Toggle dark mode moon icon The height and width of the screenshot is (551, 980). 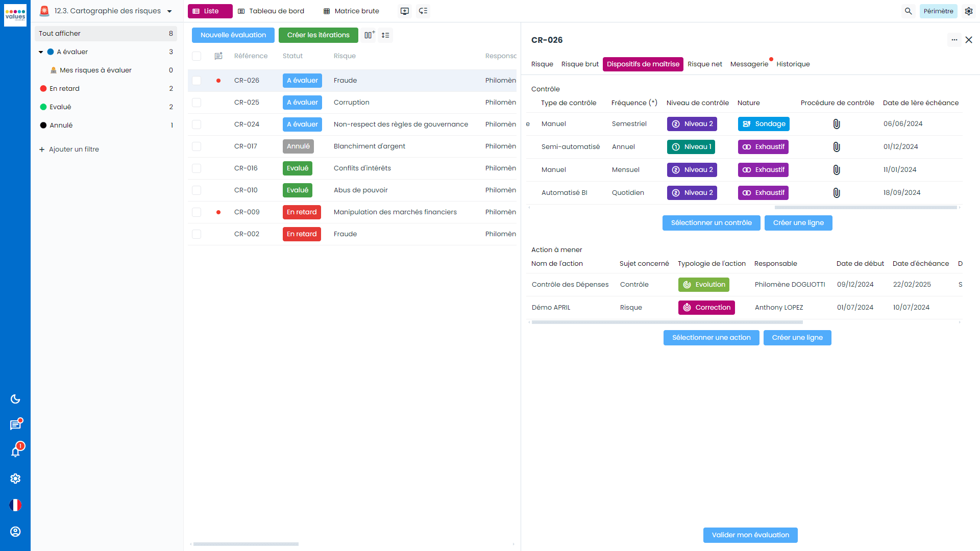15,399
